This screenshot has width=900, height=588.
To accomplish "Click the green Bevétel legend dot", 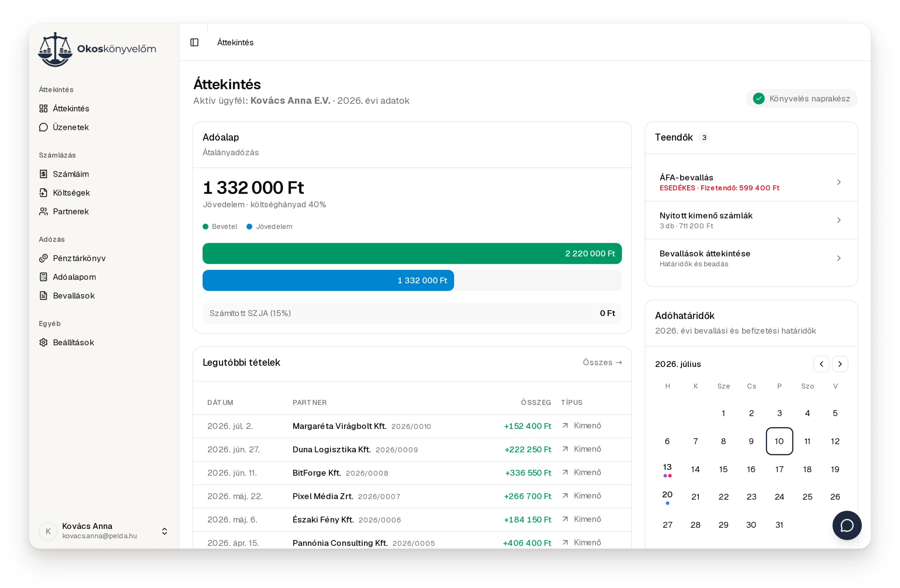I will pos(205,226).
